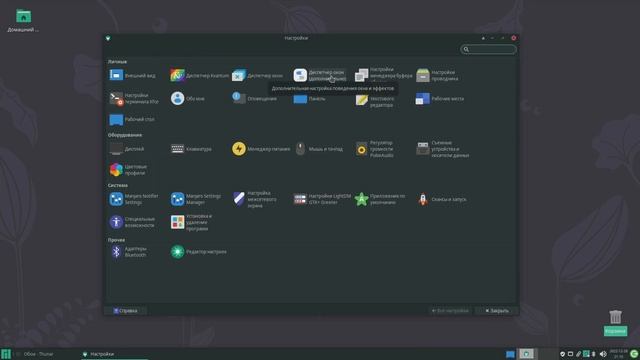Viewport: 640px width, 360px height.
Task: Open the Домашний home folder desktop icon
Action: point(23,21)
